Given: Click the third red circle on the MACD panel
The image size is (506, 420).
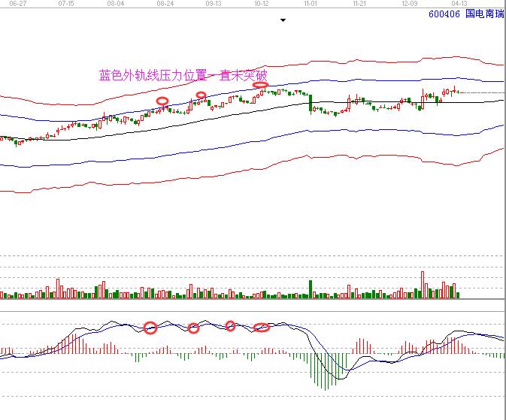Looking at the screenshot, I should 231,325.
